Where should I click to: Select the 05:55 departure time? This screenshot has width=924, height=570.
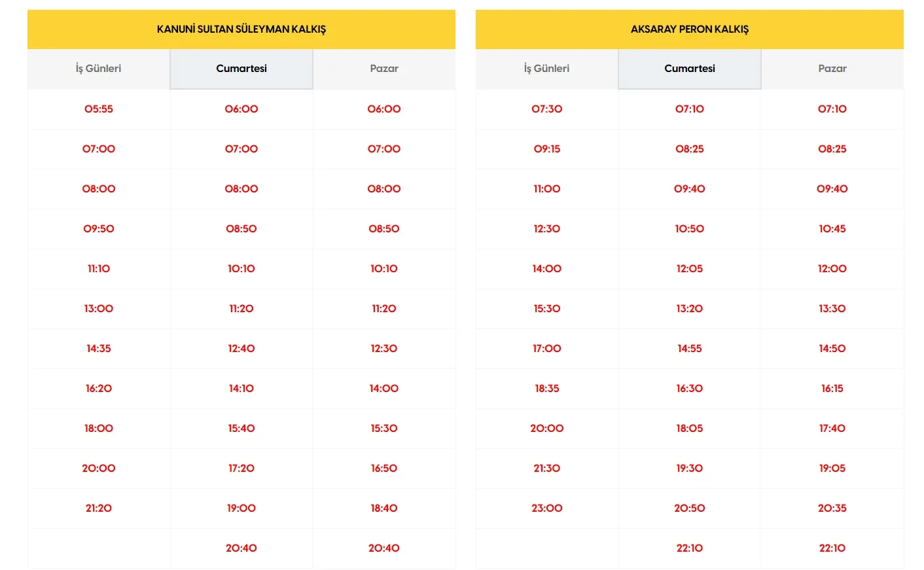(x=99, y=109)
